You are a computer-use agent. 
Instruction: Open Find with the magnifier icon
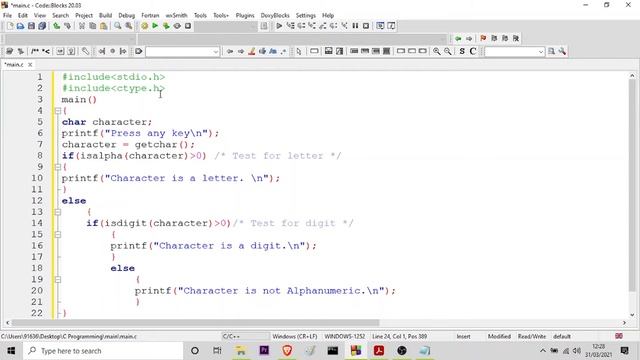pos(118,26)
